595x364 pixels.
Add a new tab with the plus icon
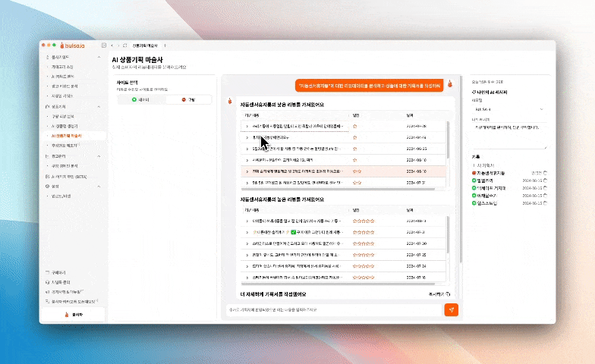(x=165, y=45)
